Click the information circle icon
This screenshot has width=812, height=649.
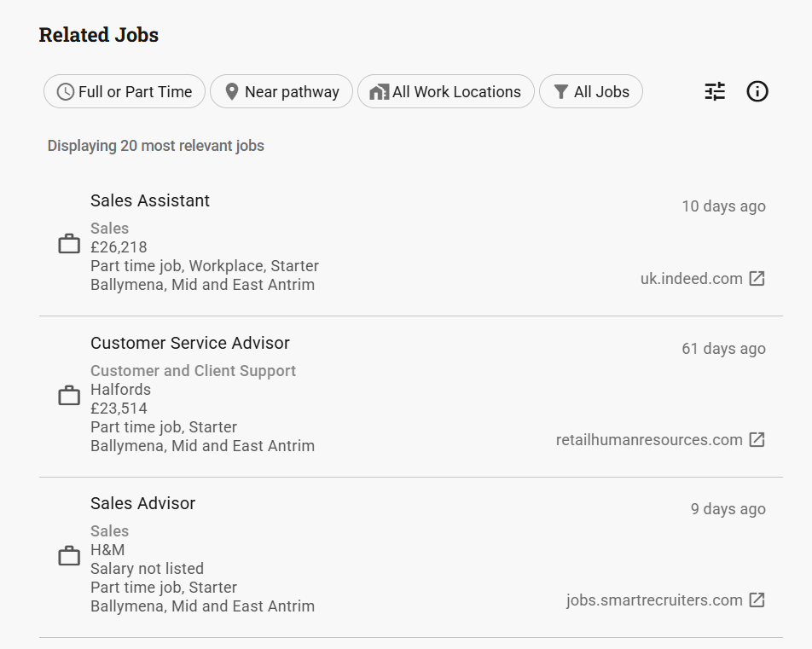coord(757,91)
